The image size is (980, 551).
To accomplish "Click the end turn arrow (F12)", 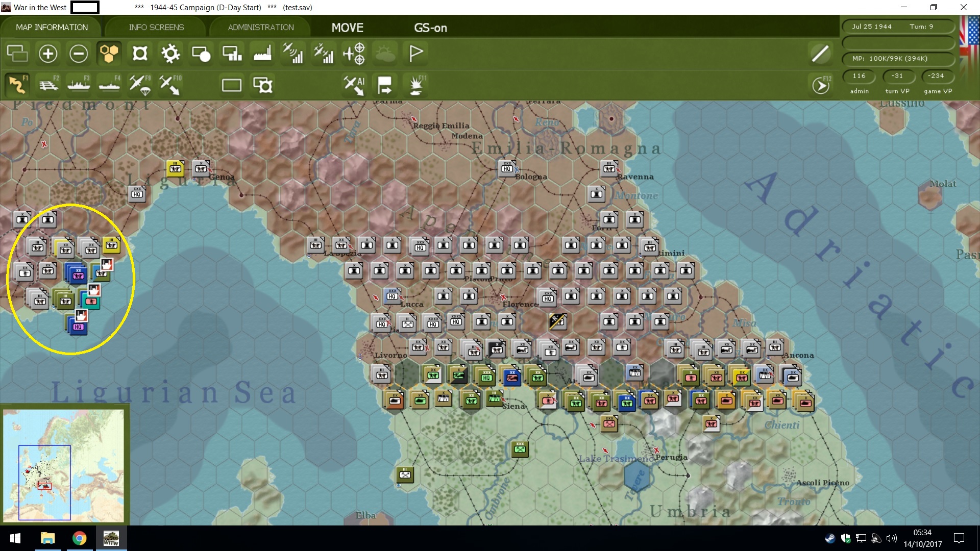I will point(821,85).
